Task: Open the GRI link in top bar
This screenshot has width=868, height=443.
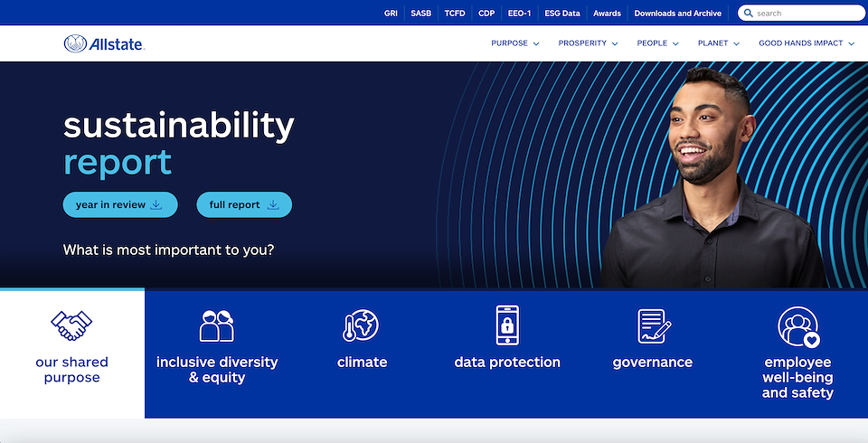Action: (x=391, y=14)
